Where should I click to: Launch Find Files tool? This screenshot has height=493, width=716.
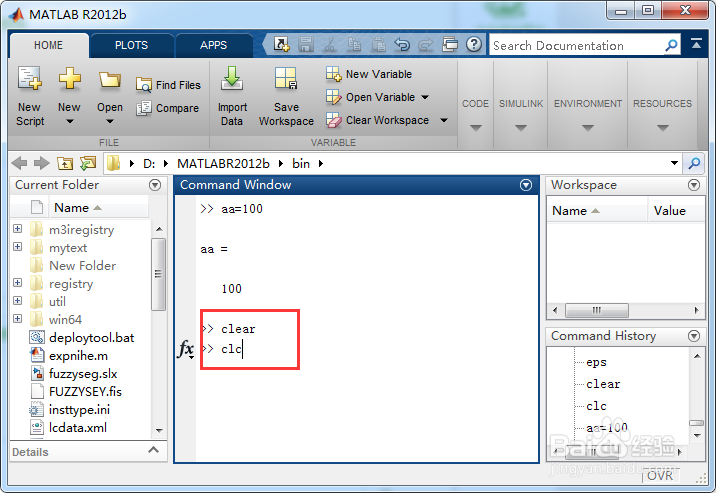[x=168, y=85]
